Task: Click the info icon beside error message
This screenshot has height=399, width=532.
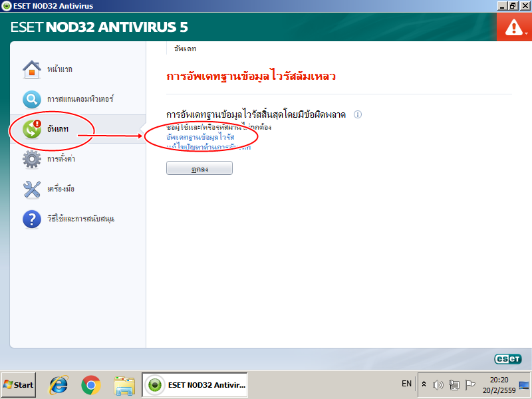Action: [x=358, y=114]
